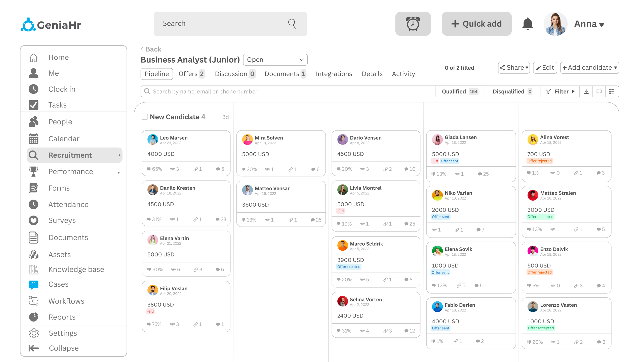Open Cases chat icon in sidebar
Viewport: 644px width, 362px height.
tap(33, 284)
